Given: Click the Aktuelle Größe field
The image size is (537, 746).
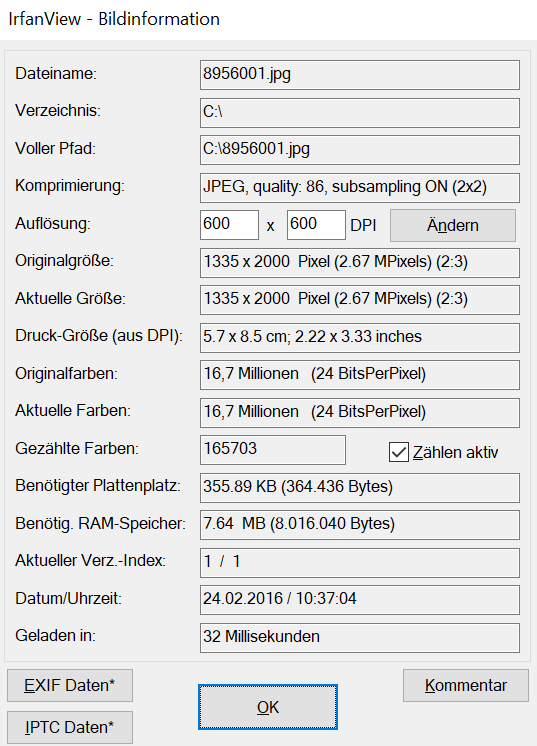Looking at the screenshot, I should pos(360,300).
